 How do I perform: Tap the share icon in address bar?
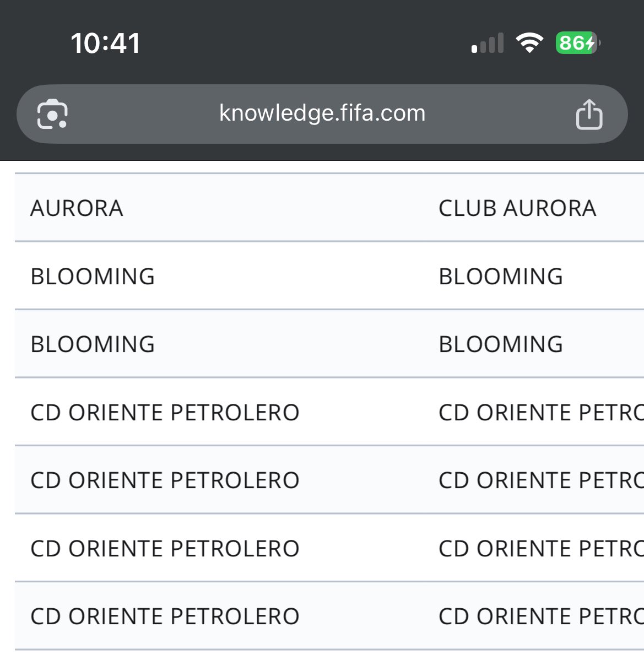[589, 114]
